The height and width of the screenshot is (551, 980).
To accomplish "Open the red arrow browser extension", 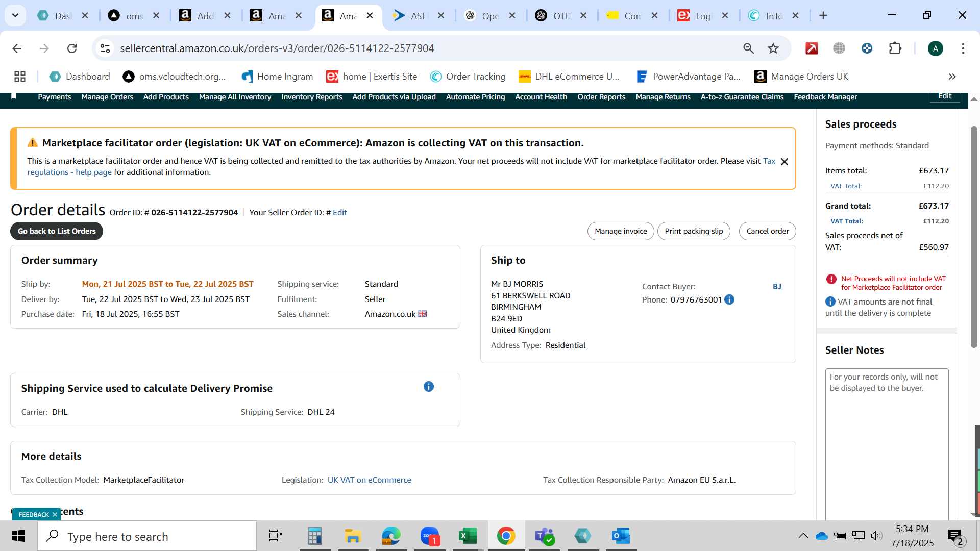I will click(812, 48).
